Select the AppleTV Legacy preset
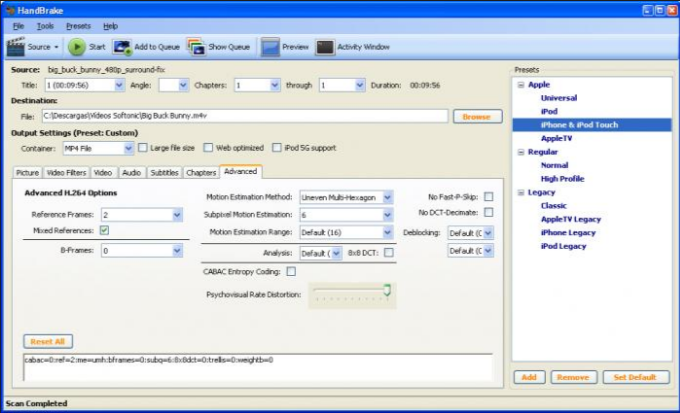This screenshot has height=413, width=680. [x=571, y=219]
